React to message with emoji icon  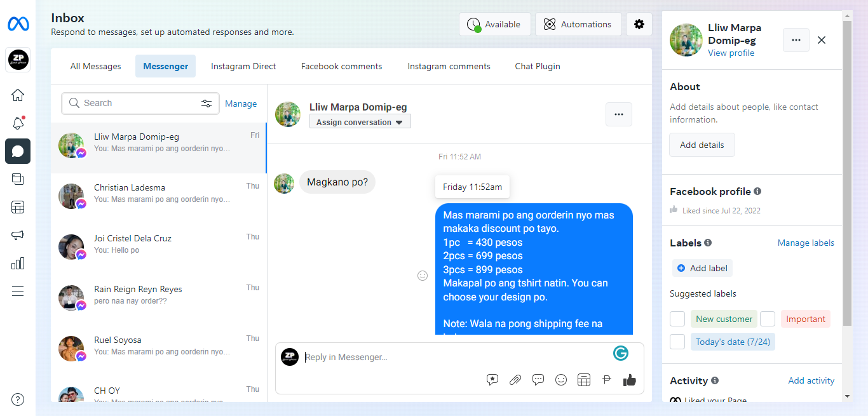point(423,276)
